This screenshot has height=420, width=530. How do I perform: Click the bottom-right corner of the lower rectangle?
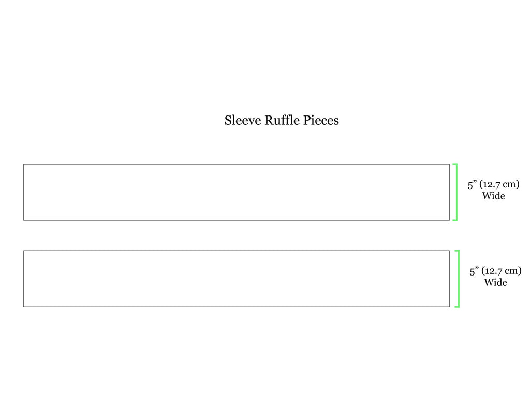tap(449, 307)
